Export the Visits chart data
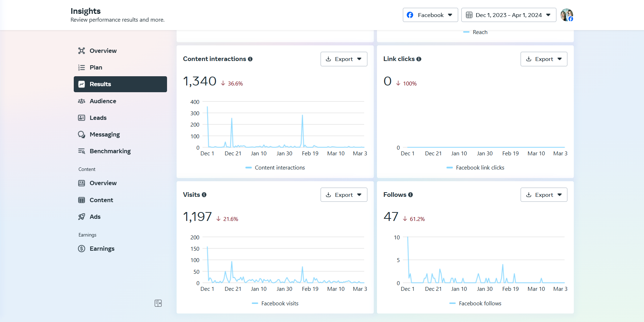This screenshot has width=644, height=322. click(344, 195)
